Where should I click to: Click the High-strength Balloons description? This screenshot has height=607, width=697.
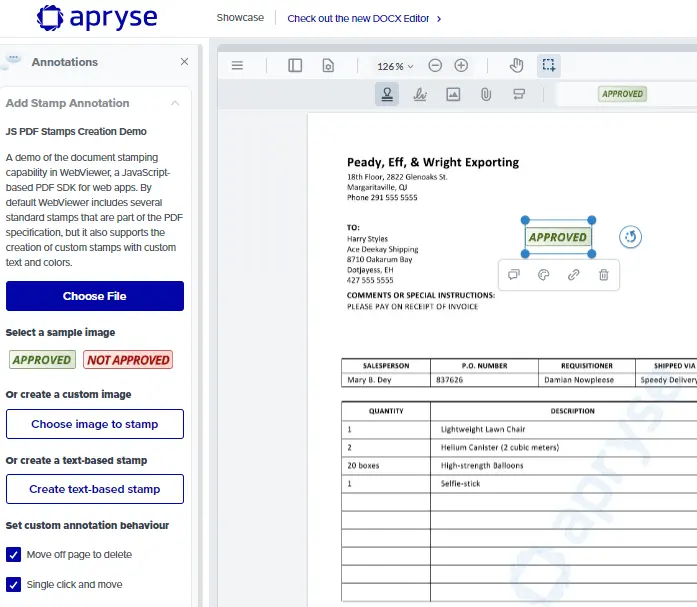[482, 466]
